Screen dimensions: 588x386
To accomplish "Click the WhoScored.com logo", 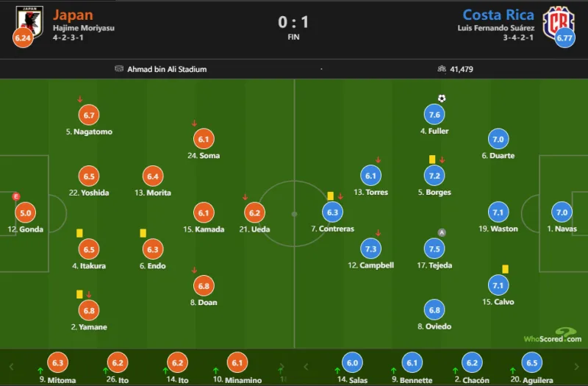I will (x=553, y=336).
